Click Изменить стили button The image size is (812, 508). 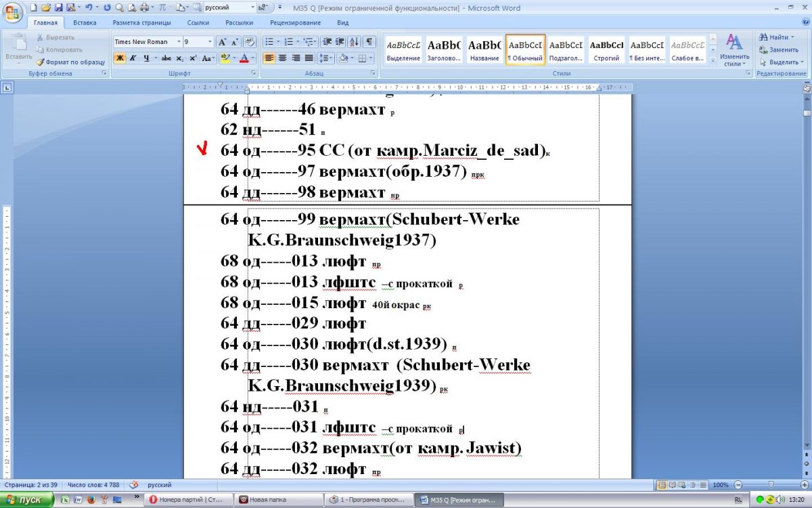734,50
